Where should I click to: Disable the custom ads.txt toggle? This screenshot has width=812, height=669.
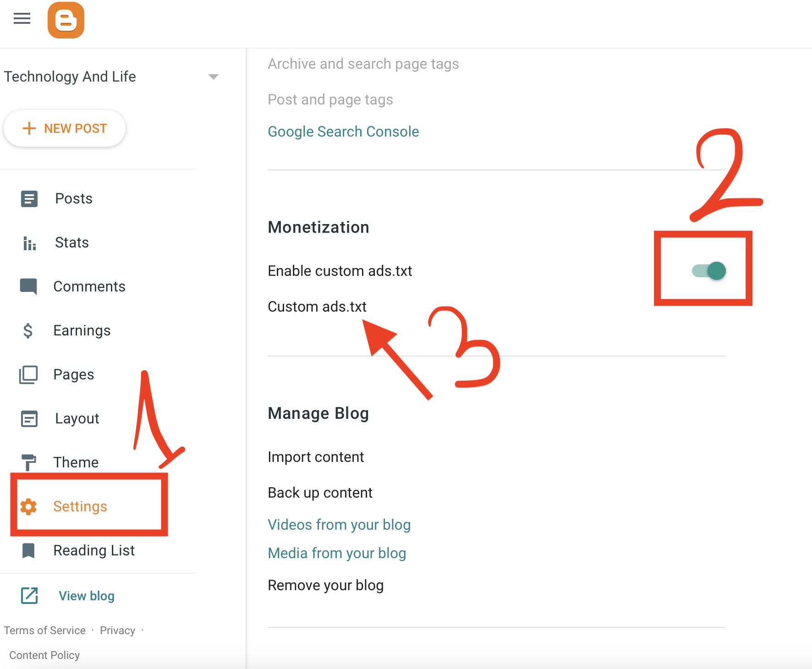coord(709,271)
